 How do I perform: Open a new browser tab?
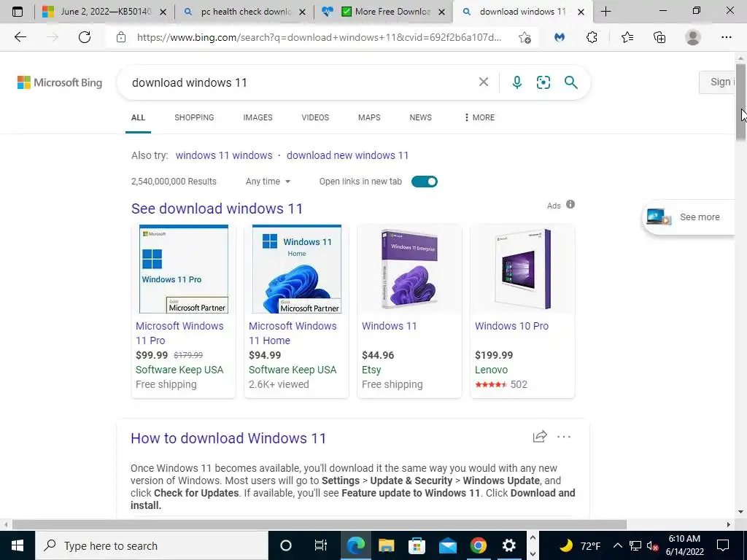pos(605,12)
